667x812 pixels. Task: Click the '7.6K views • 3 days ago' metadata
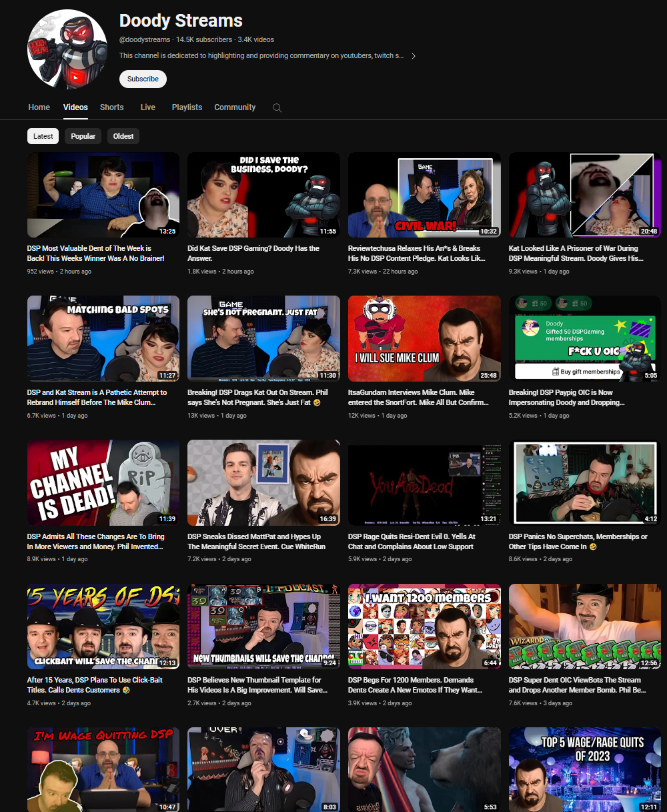(540, 703)
